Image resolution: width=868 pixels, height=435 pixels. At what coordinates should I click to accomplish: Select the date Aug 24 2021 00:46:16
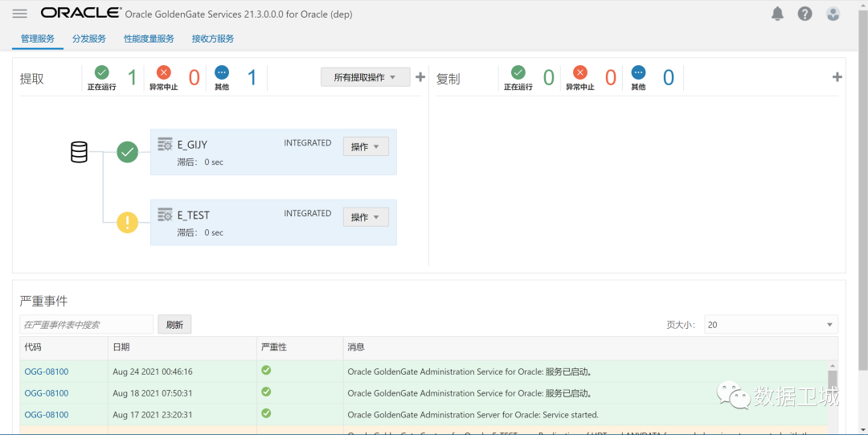[153, 371]
